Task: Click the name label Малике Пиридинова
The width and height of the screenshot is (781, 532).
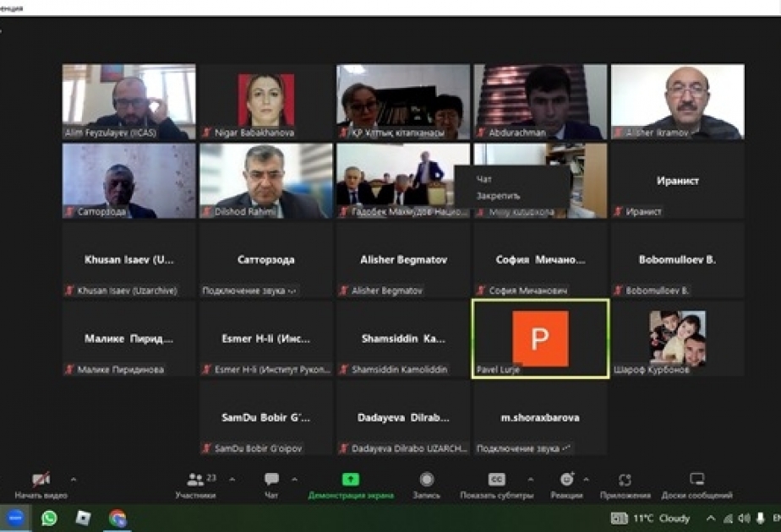Action: click(121, 370)
